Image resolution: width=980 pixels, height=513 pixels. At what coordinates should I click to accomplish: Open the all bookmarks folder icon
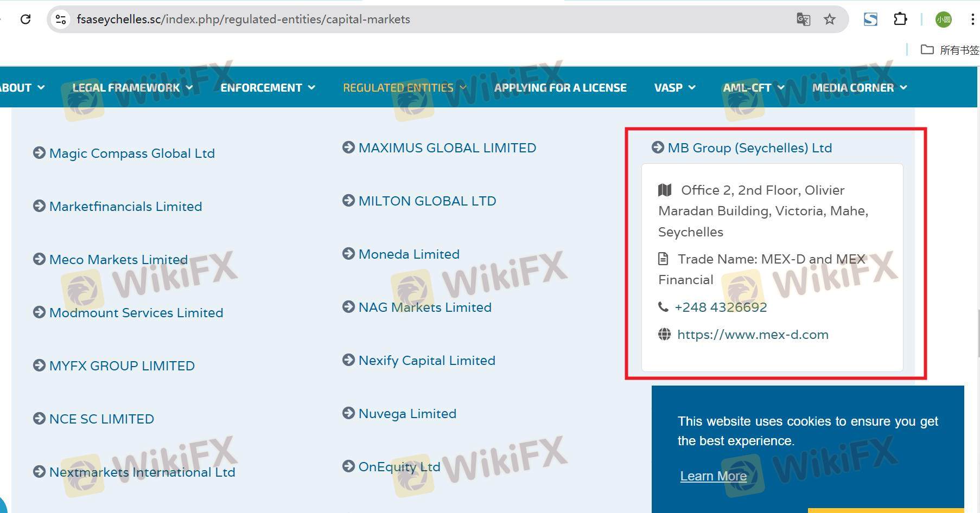(927, 50)
